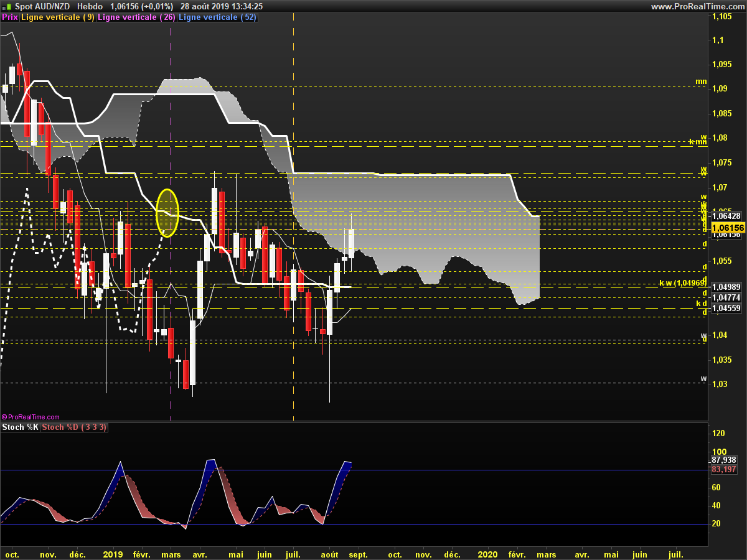Click the 40 stochastic axis label

coord(716,505)
